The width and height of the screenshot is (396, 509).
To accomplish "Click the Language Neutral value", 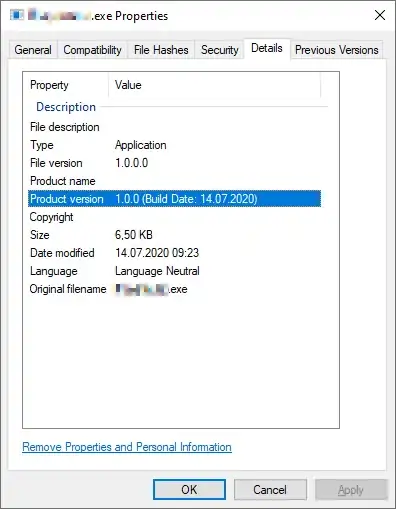I will pyautogui.click(x=157, y=271).
